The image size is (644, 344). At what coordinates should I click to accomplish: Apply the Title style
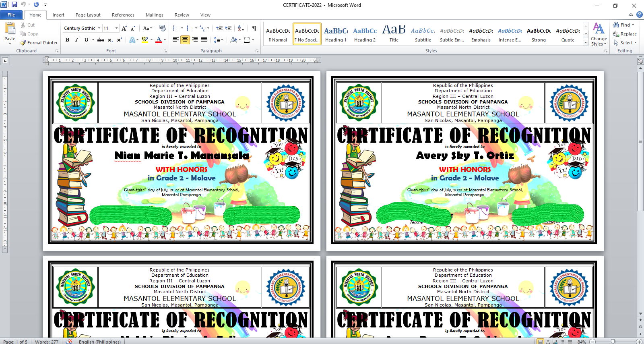[x=394, y=34]
